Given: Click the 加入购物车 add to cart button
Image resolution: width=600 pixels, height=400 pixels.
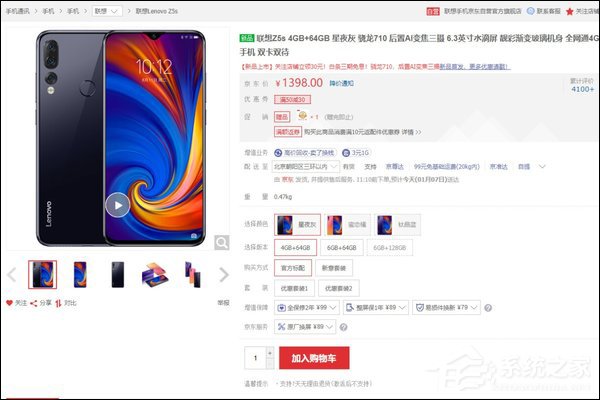Looking at the screenshot, I should pos(314,358).
